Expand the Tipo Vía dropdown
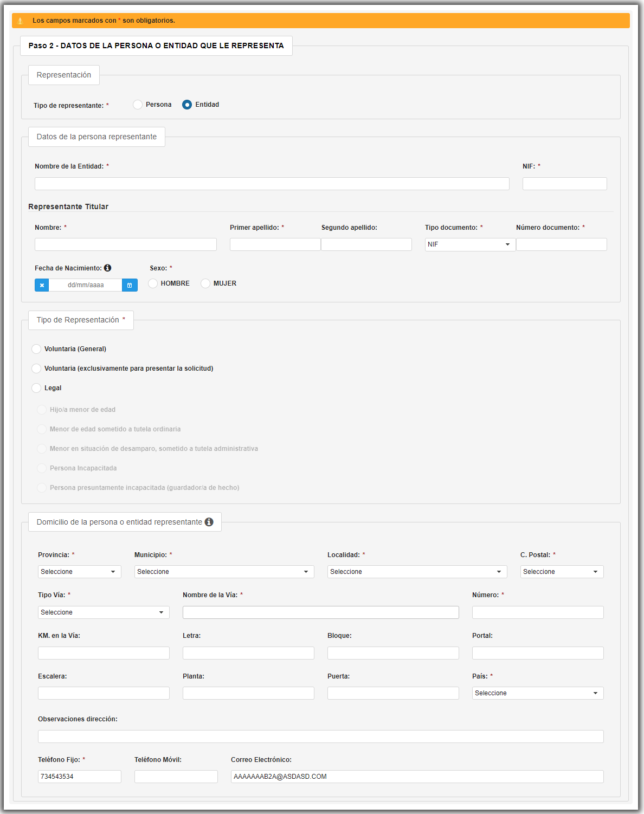Viewport: 644px width, 814px height. coord(104,612)
